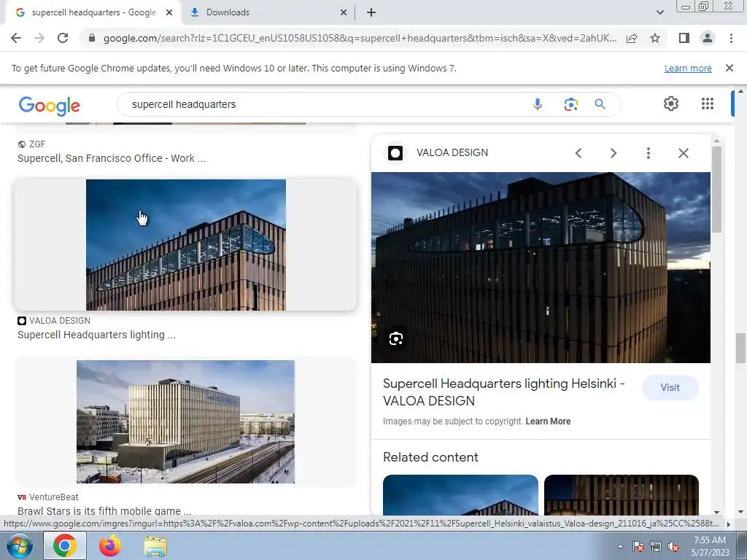Start a search by voice
The height and width of the screenshot is (560, 747).
[x=538, y=104]
